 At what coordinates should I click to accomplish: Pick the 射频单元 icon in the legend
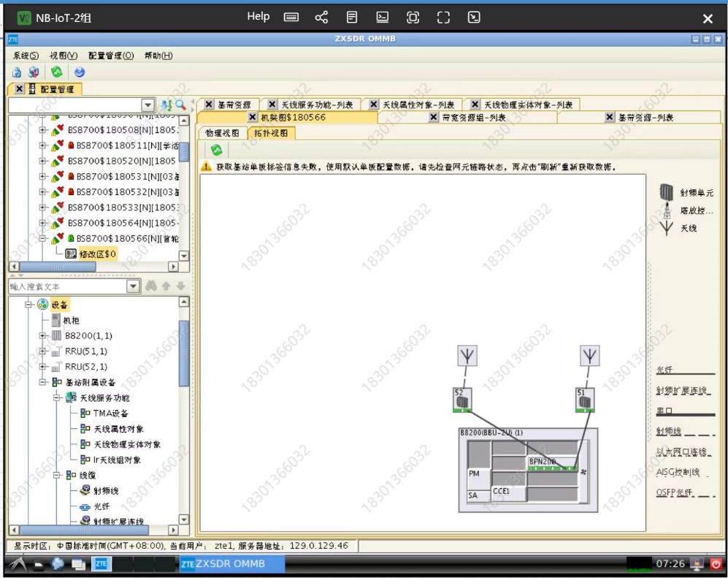pos(666,192)
